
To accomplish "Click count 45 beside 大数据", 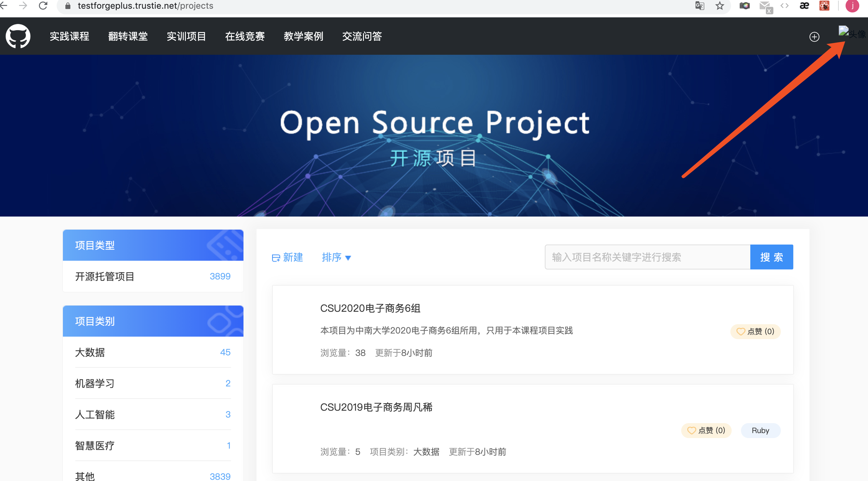I will [225, 352].
